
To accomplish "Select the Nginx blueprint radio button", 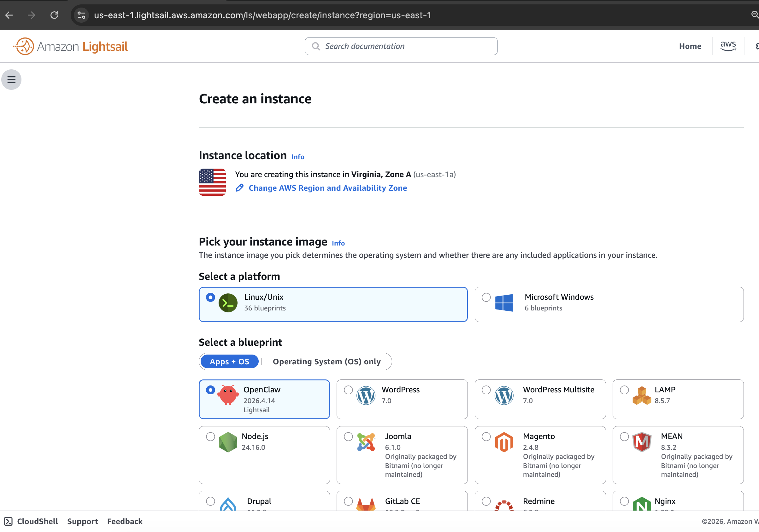I will coord(624,501).
